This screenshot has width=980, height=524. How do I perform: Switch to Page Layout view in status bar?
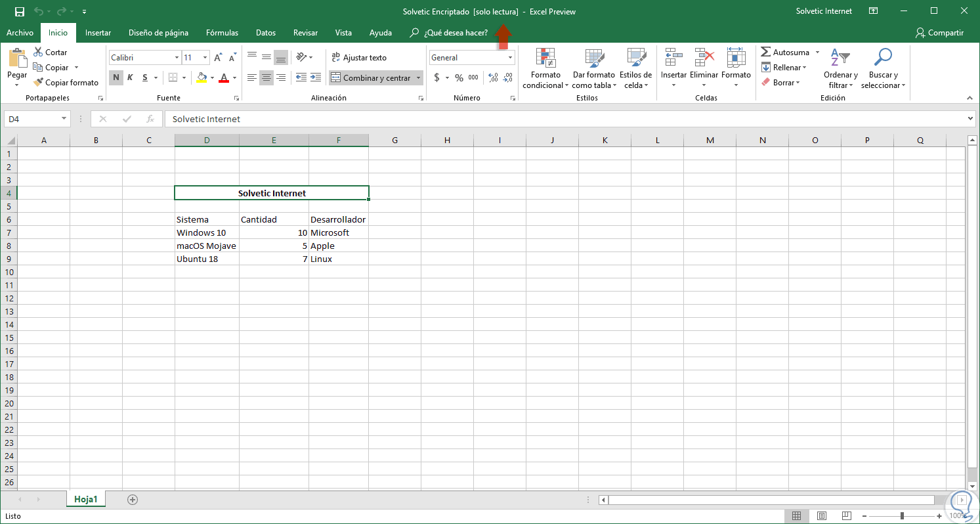coord(821,515)
